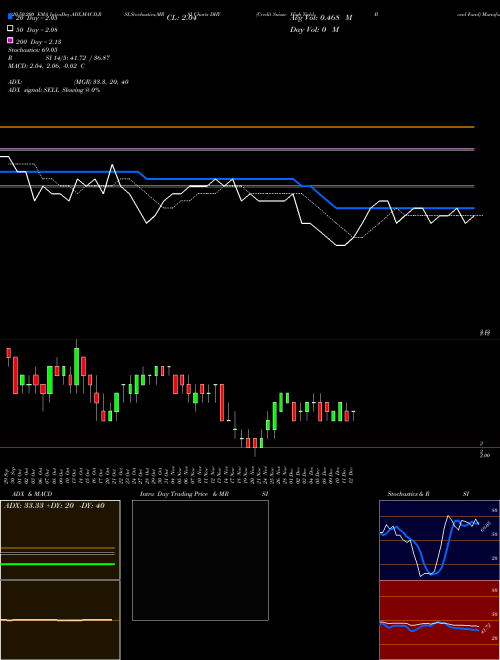Click the 'MACD: 2.04, 2.06, -0.02 C' line

[x=46, y=66]
